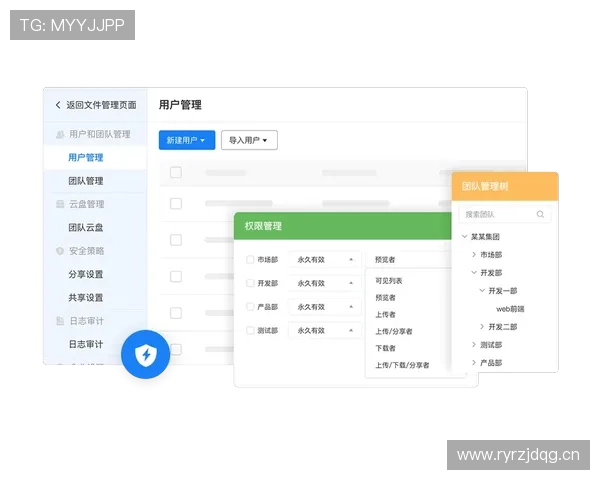This screenshot has width=600, height=480.
Task: Click the 导入用户 button
Action: click(x=249, y=140)
